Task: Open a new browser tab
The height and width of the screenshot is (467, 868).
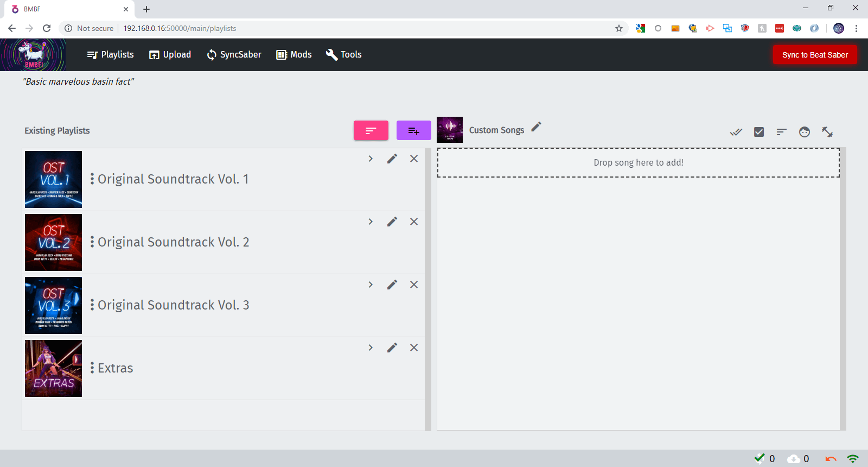Action: coord(146,9)
